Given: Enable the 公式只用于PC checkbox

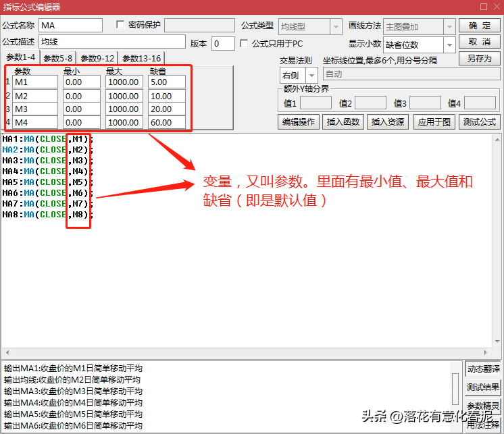Looking at the screenshot, I should pyautogui.click(x=244, y=43).
